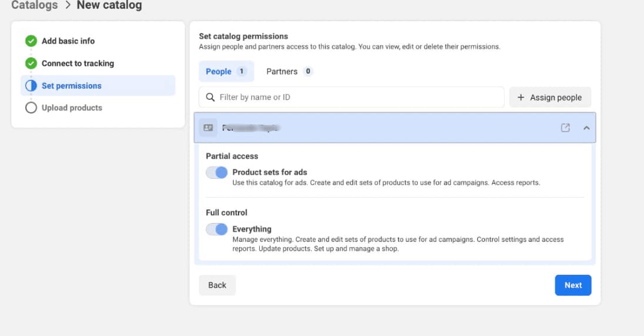Collapse the person's permissions with the chevron
Image resolution: width=644 pixels, height=336 pixels.
(586, 128)
